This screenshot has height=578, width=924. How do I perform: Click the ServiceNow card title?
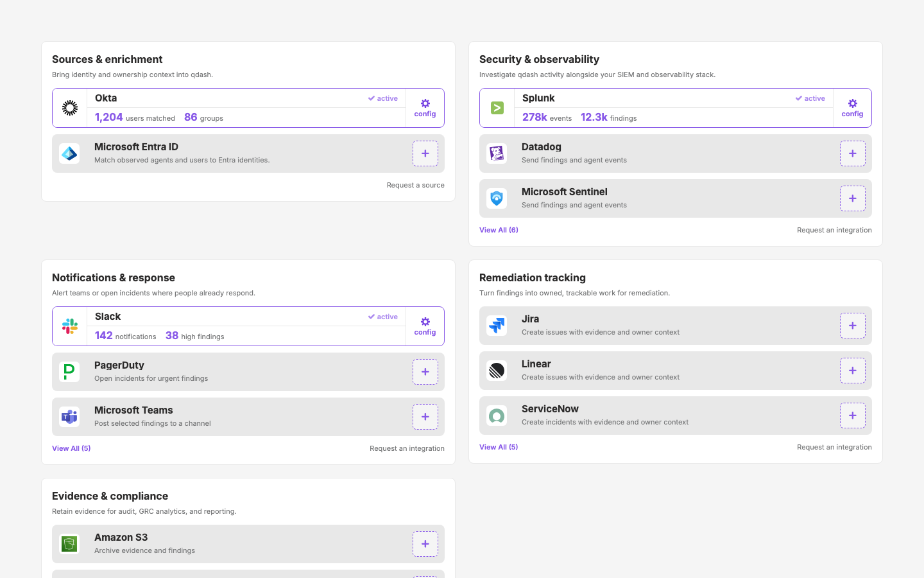coord(550,409)
